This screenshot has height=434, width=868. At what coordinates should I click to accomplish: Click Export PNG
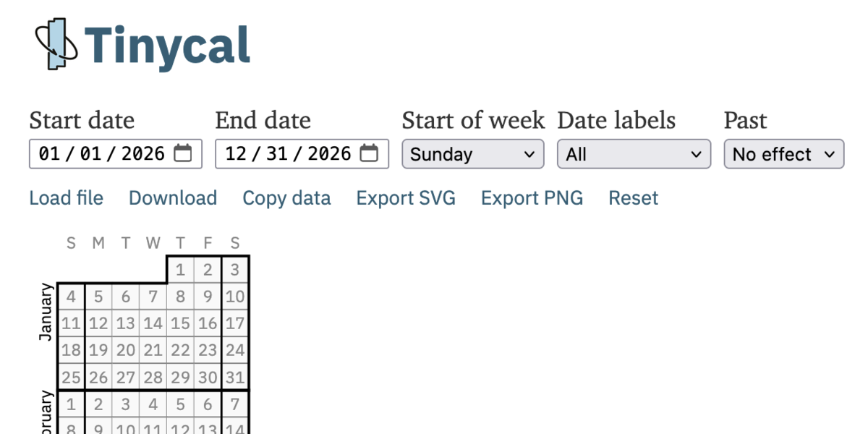(x=532, y=198)
